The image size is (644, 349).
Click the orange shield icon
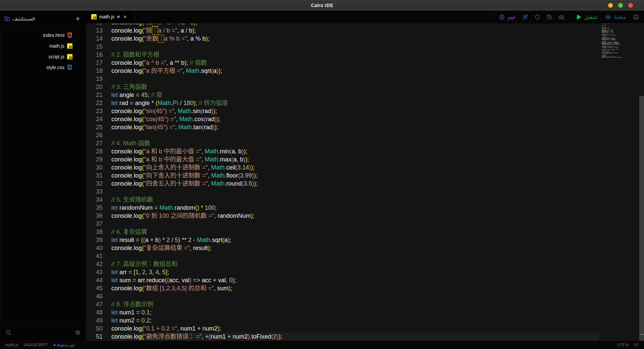[x=537, y=17]
